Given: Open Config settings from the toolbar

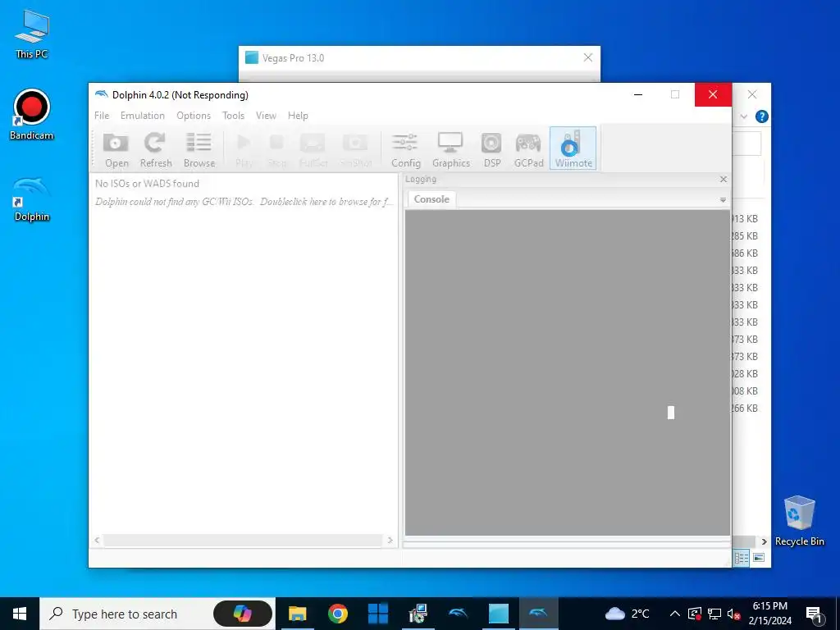Looking at the screenshot, I should click(x=405, y=149).
